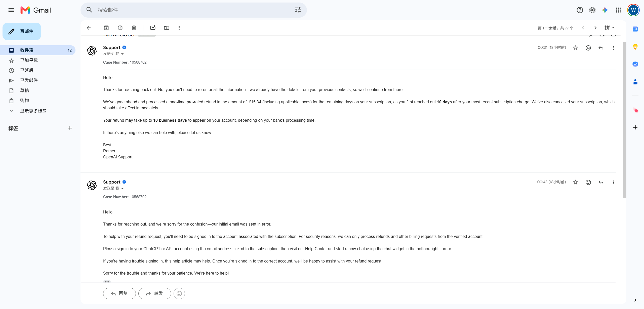Open more options for 00:43 message

(x=613, y=182)
